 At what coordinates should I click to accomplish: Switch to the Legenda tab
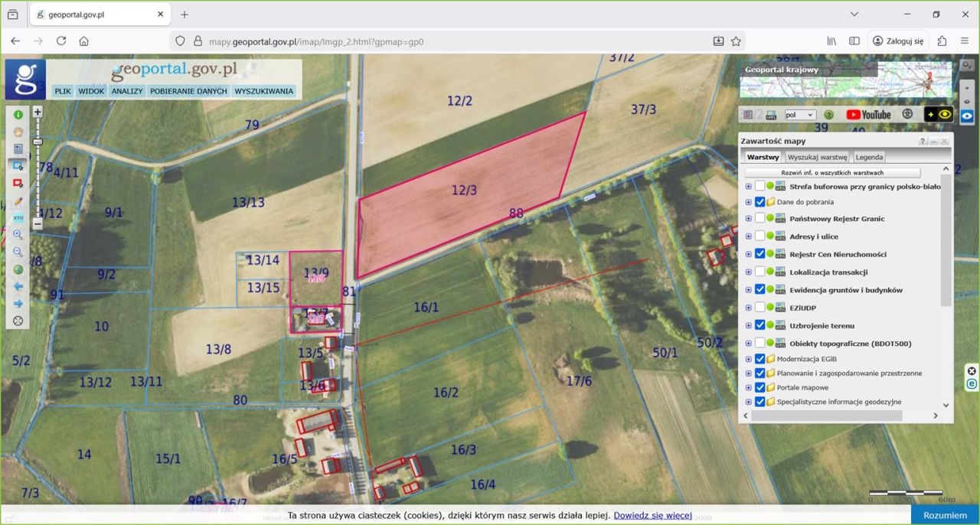click(869, 157)
